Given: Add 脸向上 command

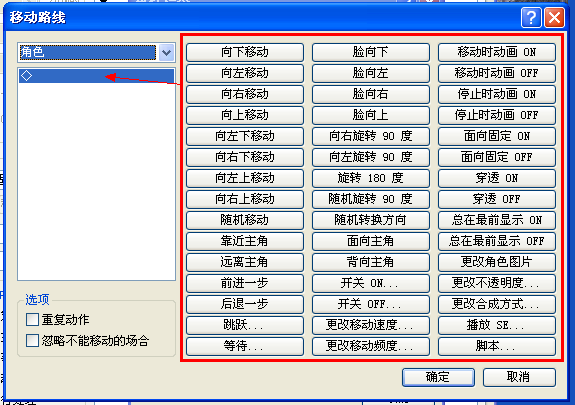Looking at the screenshot, I should tap(371, 115).
